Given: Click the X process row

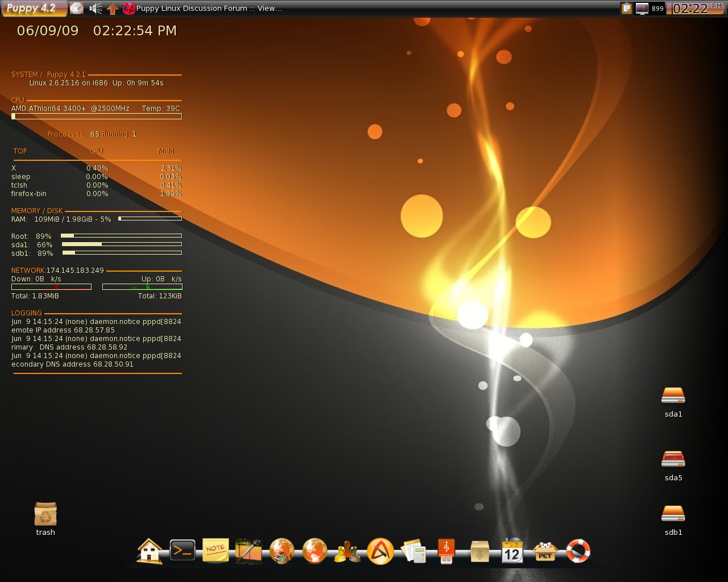Looking at the screenshot, I should click(x=97, y=168).
